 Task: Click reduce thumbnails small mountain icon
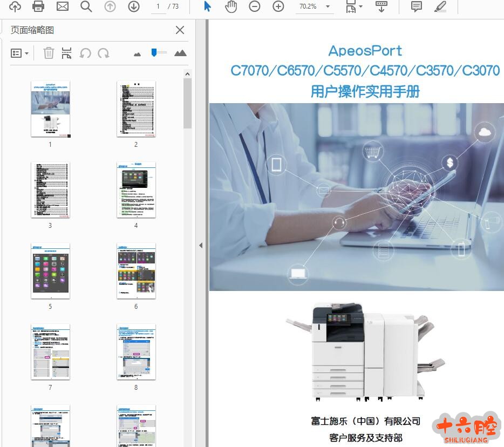pyautogui.click(x=137, y=53)
